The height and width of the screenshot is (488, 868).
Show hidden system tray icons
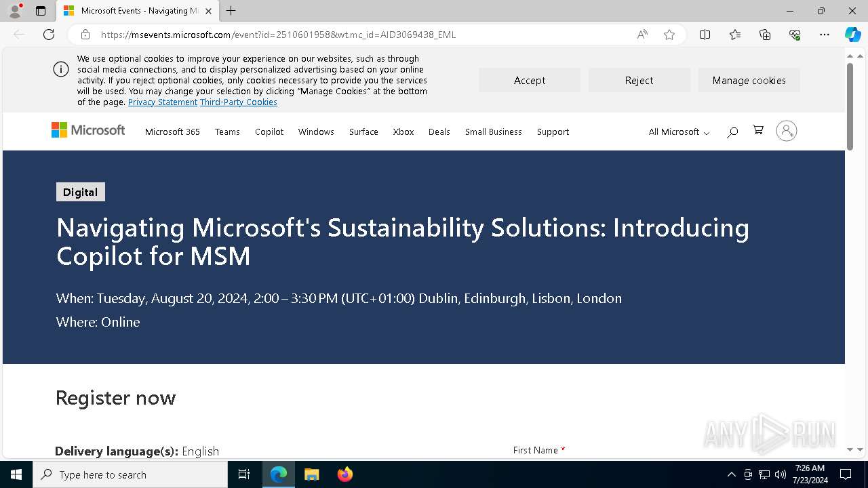(731, 474)
